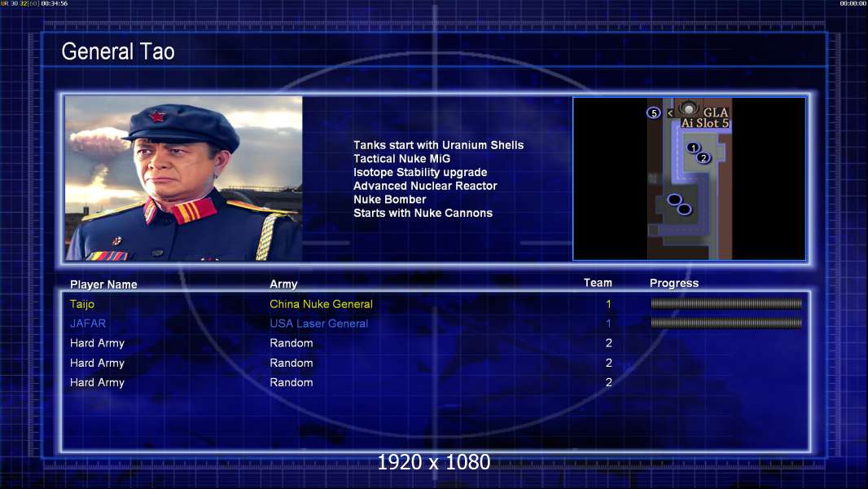This screenshot has width=868, height=489.
Task: Click the USA Laser General army entry
Action: point(319,324)
